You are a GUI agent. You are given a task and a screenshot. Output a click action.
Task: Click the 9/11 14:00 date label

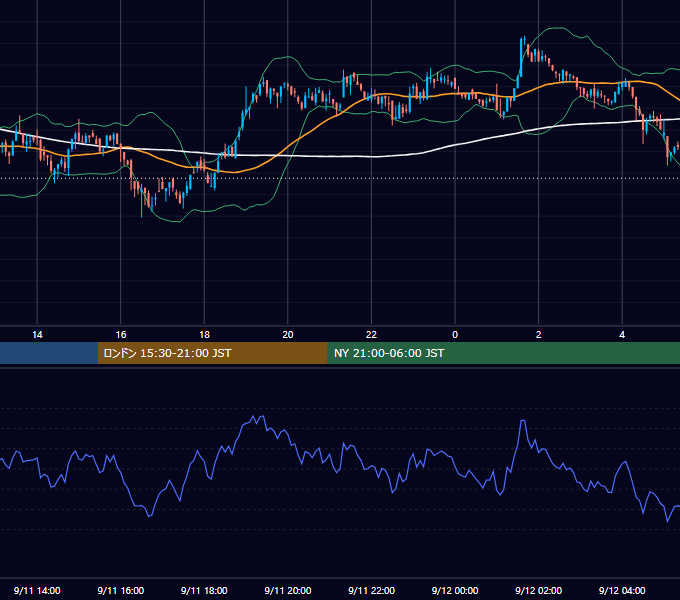[37, 590]
